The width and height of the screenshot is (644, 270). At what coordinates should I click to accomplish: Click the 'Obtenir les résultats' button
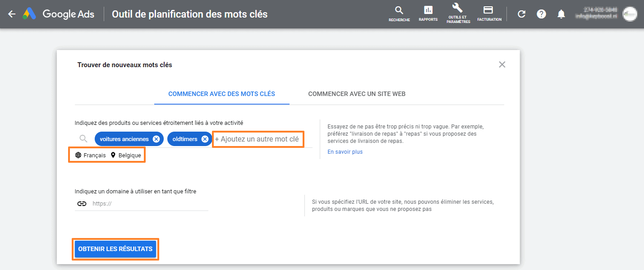tap(115, 249)
